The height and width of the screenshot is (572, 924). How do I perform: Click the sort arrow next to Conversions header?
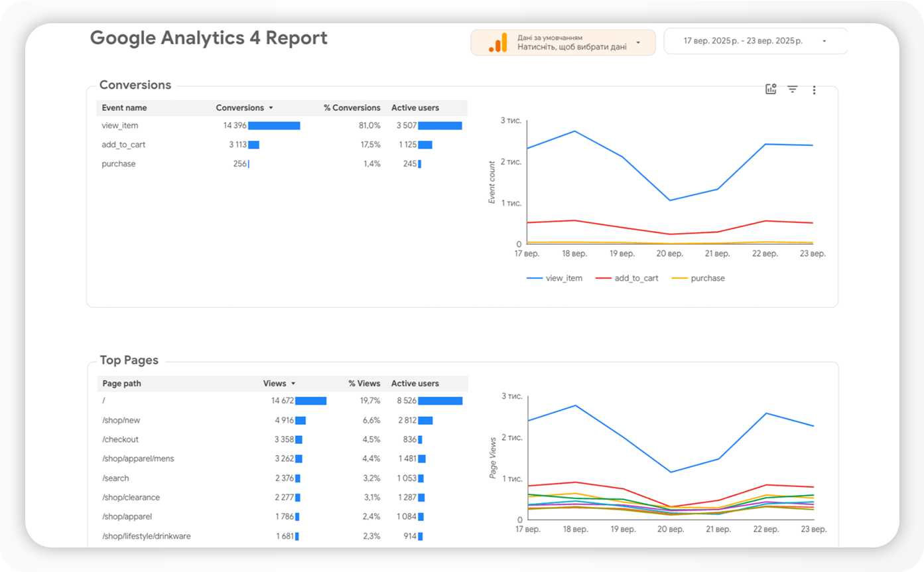point(271,108)
